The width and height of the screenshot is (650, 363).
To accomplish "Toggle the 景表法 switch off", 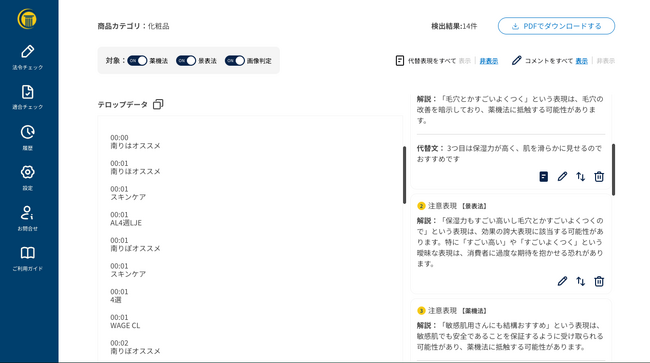I will click(186, 60).
